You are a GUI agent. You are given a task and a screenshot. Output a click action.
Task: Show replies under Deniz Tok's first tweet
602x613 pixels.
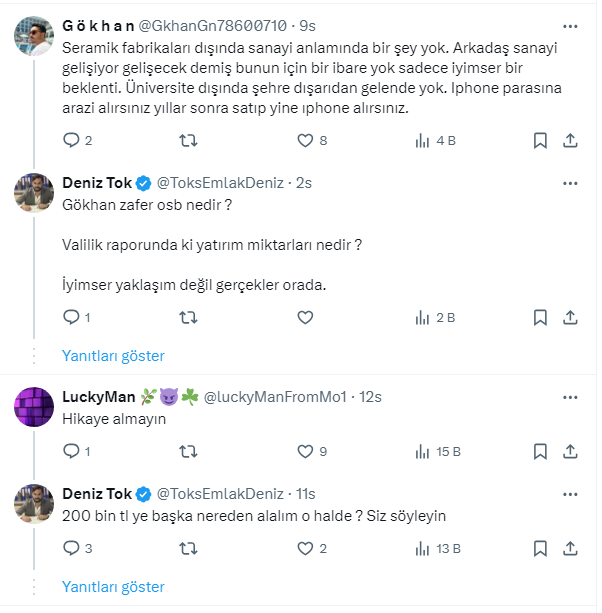click(x=113, y=356)
